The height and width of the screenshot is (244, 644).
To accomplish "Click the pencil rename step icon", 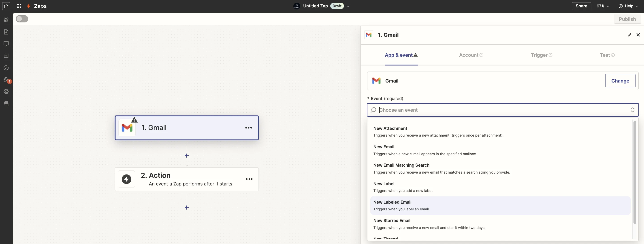I will tap(629, 35).
